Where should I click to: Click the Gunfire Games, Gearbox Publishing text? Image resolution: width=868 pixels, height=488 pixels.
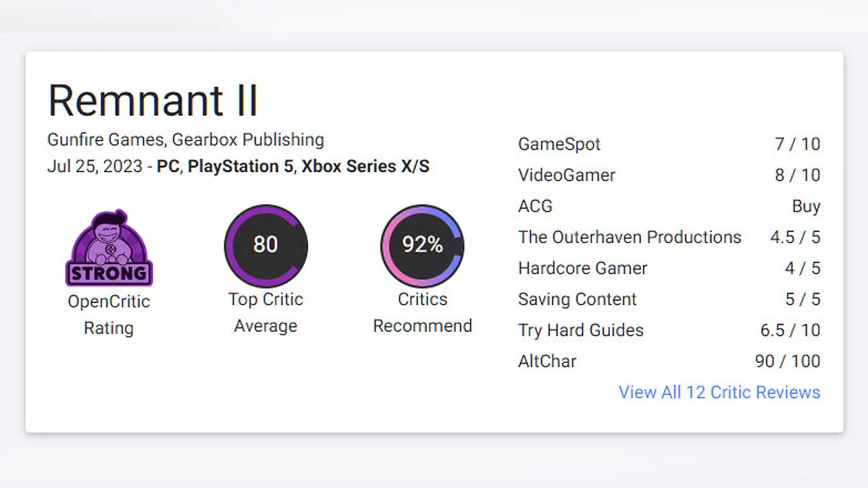click(186, 140)
